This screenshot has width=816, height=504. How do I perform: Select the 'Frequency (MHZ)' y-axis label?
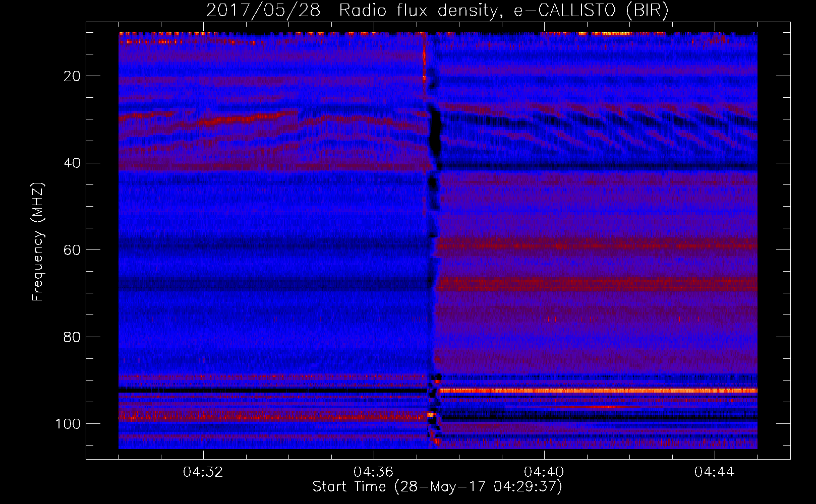pos(38,241)
